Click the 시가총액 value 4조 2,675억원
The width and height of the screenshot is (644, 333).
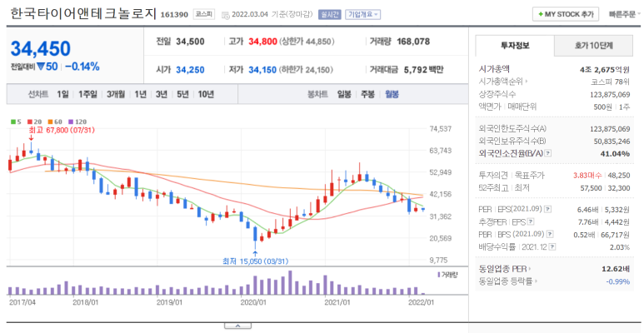click(x=604, y=69)
